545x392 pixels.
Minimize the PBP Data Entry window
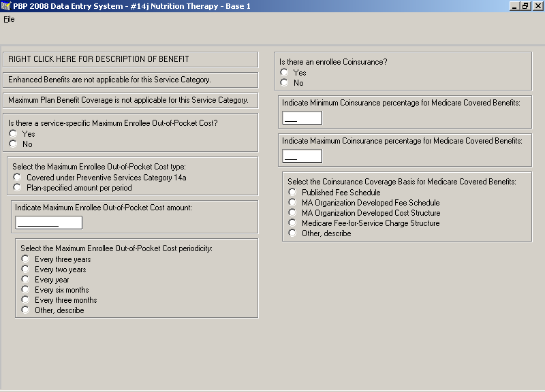(x=514, y=6)
